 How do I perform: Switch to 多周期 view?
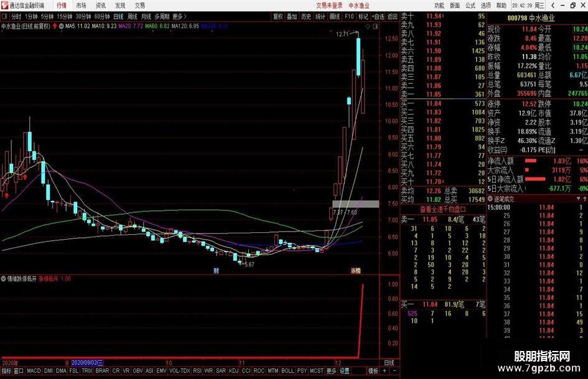click(162, 17)
